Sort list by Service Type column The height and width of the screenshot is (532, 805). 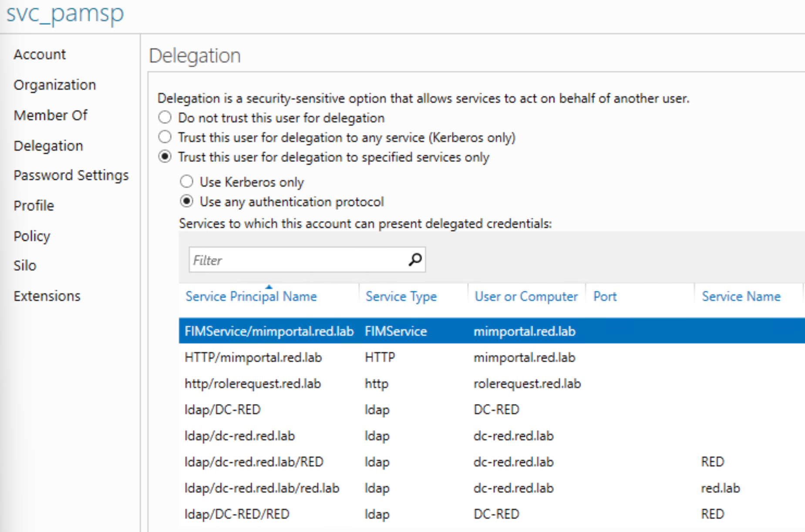pyautogui.click(x=401, y=296)
